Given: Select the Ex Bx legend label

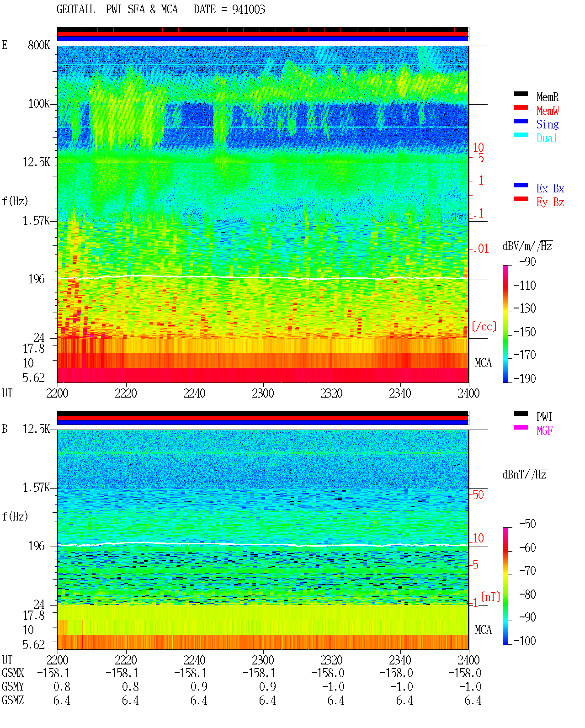Looking at the screenshot, I should pos(550,188).
